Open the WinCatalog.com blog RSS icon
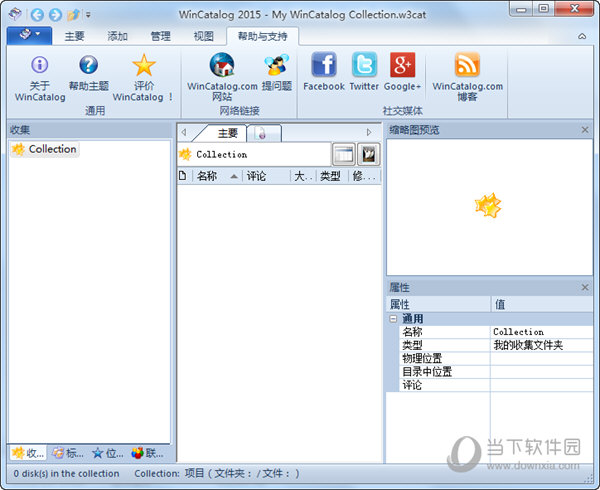This screenshot has height=490, width=600. (x=467, y=65)
